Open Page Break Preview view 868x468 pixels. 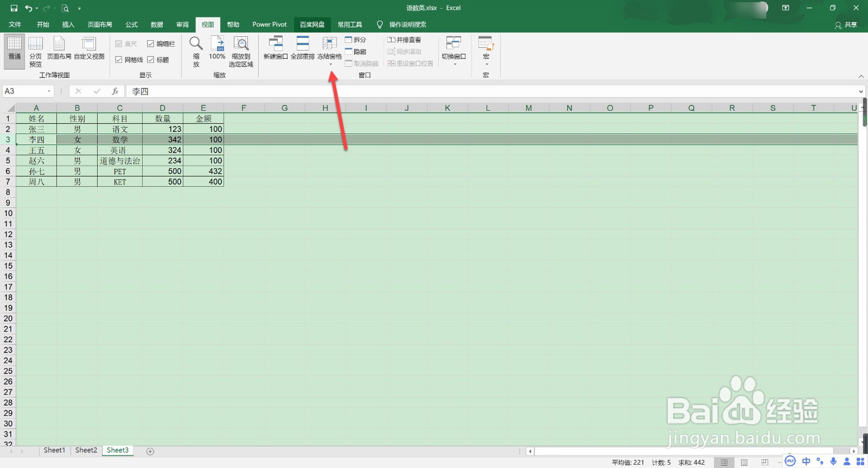pos(35,52)
